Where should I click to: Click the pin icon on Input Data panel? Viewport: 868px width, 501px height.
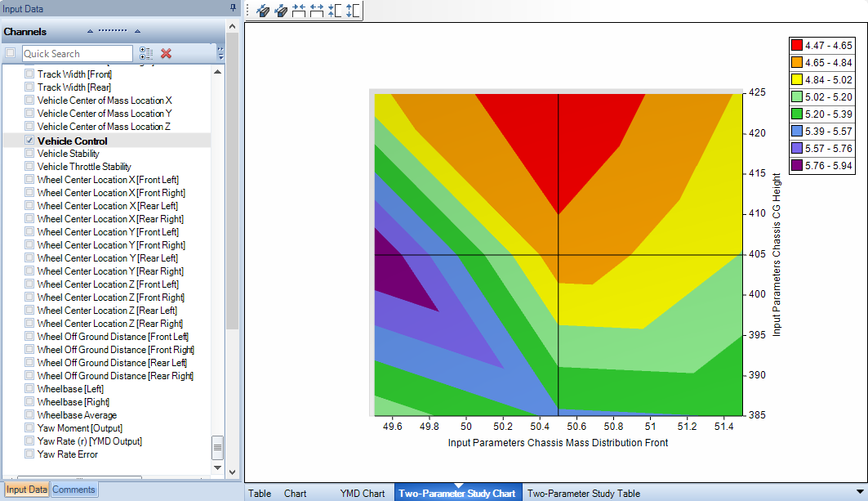(233, 7)
